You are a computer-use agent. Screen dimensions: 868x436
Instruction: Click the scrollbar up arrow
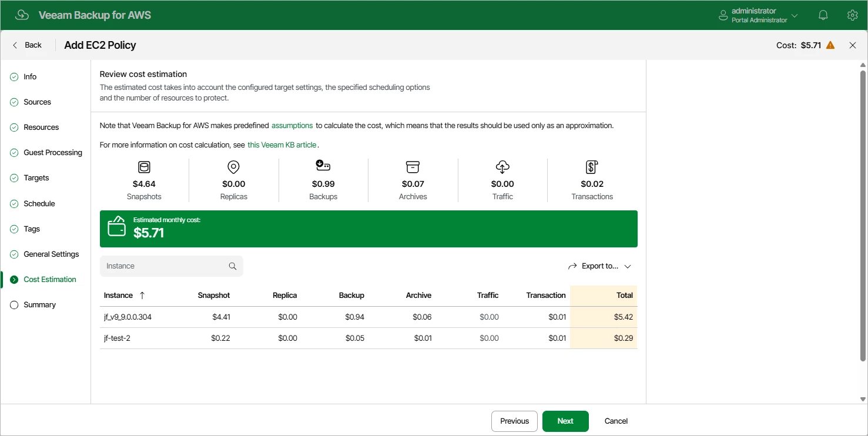click(863, 64)
